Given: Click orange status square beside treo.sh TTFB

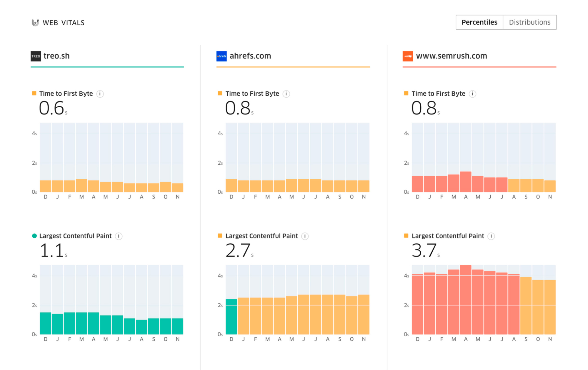Looking at the screenshot, I should (34, 93).
